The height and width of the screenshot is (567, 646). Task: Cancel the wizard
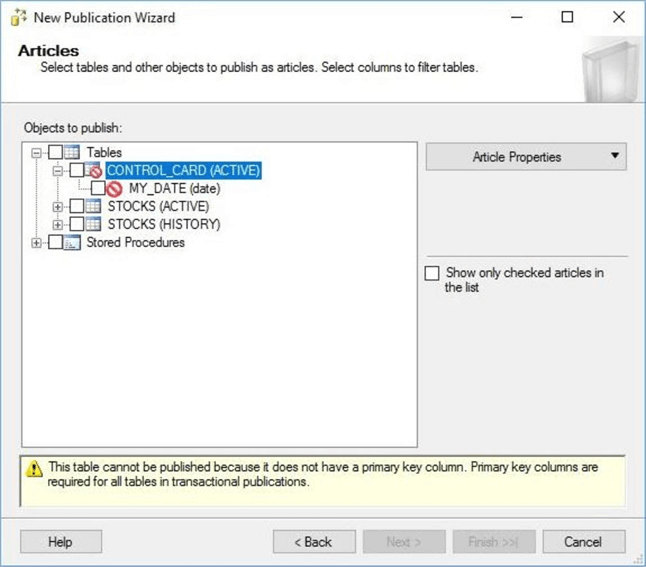[584, 541]
